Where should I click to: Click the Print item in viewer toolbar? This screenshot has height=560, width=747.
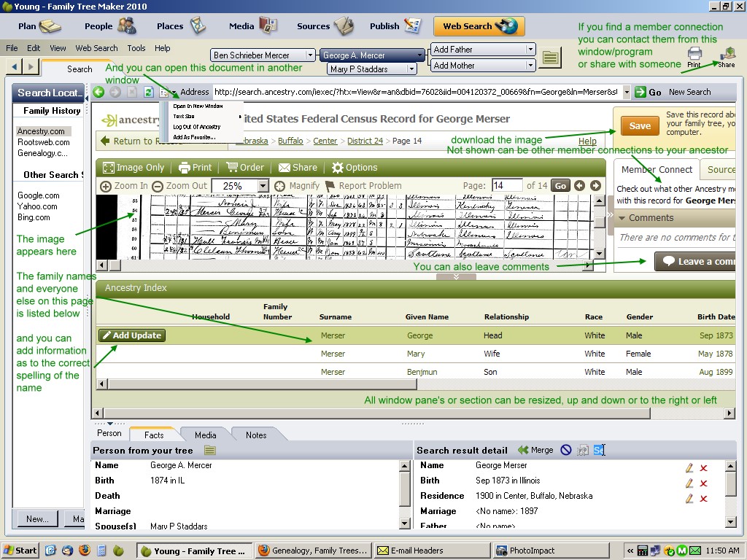195,168
